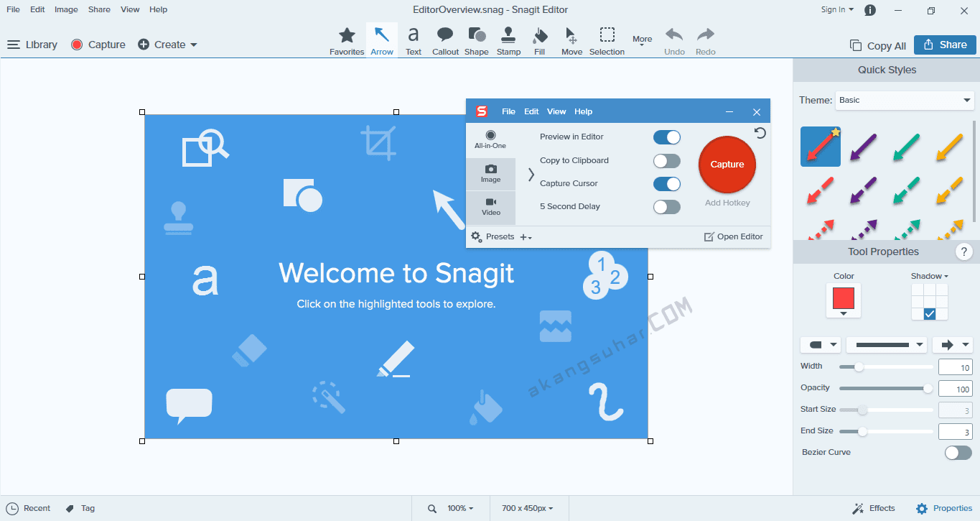Image resolution: width=980 pixels, height=521 pixels.
Task: Click the big red Capture button
Action: (727, 165)
